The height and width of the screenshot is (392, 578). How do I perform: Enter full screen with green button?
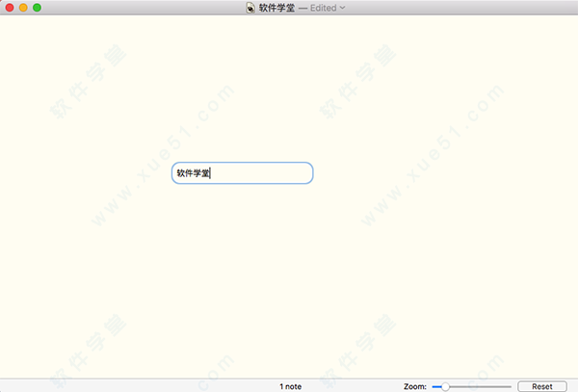point(37,8)
